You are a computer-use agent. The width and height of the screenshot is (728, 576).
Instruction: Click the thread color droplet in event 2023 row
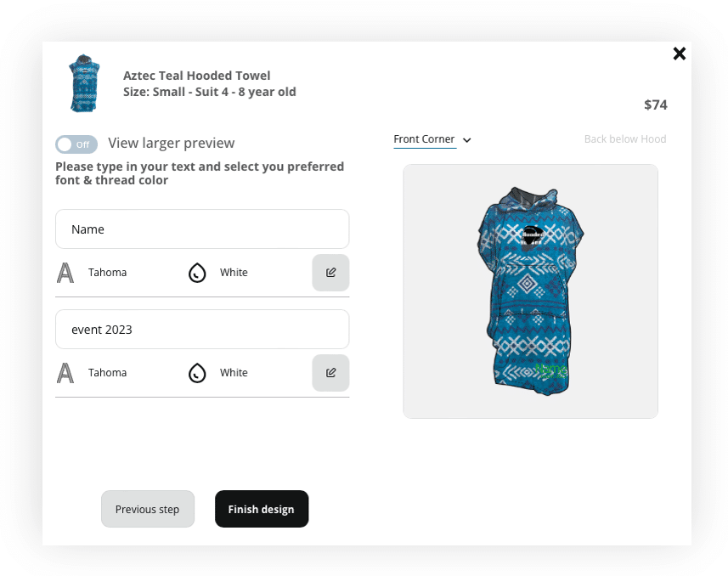197,373
